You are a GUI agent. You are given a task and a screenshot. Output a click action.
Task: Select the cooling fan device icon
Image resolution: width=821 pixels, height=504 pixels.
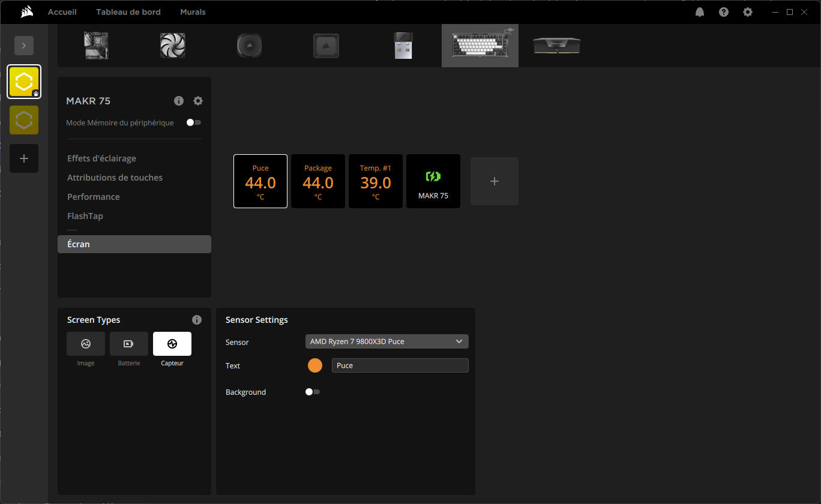(173, 46)
